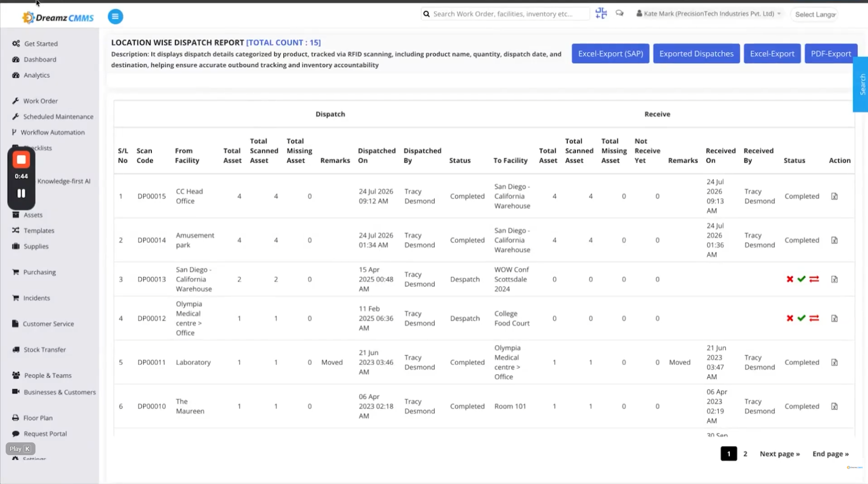Open Scheduled Maintenance in sidebar
This screenshot has height=484, width=868.
click(53, 116)
